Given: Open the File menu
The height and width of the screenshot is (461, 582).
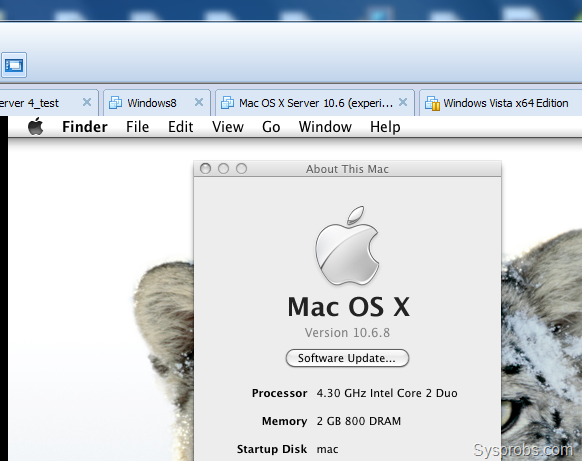Looking at the screenshot, I should tap(137, 127).
